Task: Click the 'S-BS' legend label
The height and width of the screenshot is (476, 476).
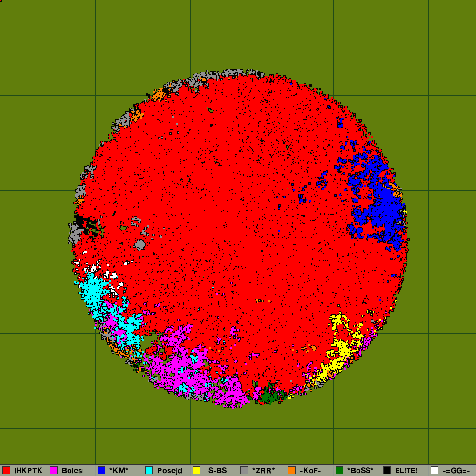Action: [218, 471]
